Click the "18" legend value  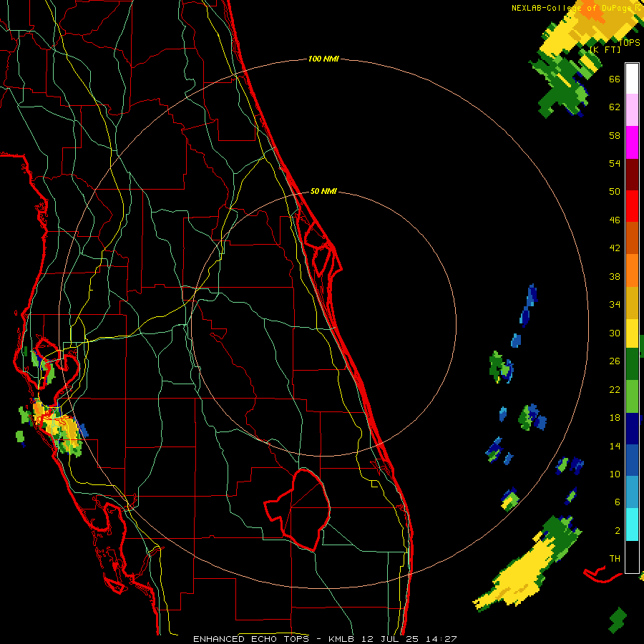[615, 418]
